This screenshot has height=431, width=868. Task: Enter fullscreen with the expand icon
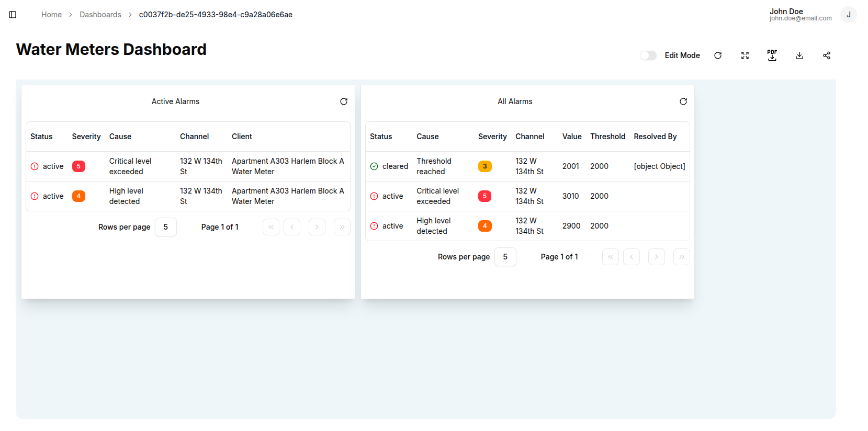coord(745,55)
